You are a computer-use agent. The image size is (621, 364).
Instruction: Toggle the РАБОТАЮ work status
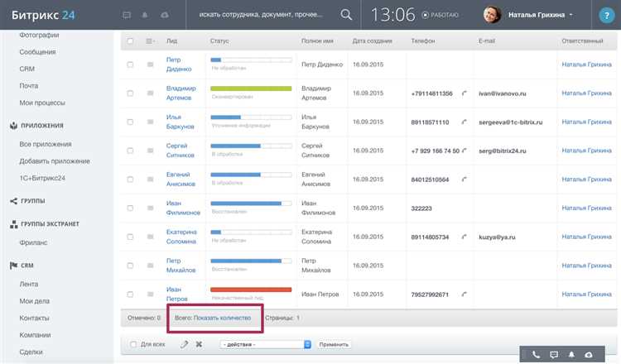pyautogui.click(x=440, y=15)
